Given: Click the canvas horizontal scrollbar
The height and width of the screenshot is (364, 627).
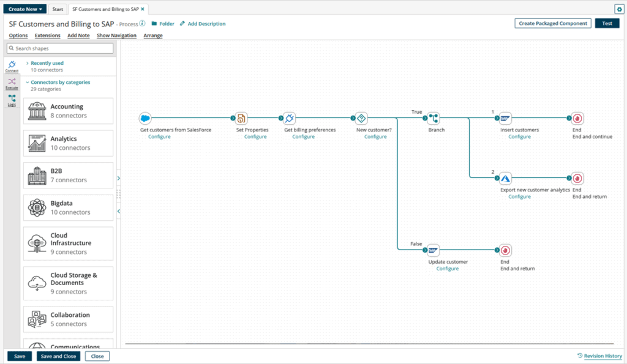Looking at the screenshot, I should click(x=369, y=344).
